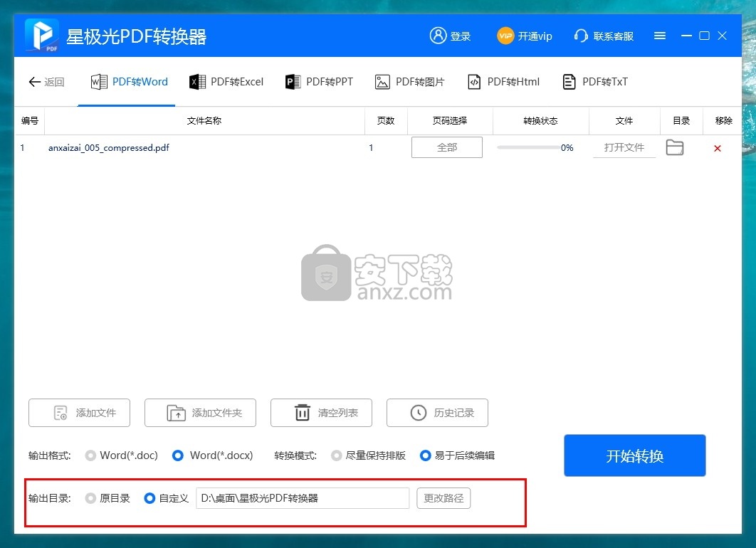756x548 pixels.
Task: Click the 文件名称 column header
Action: point(204,120)
